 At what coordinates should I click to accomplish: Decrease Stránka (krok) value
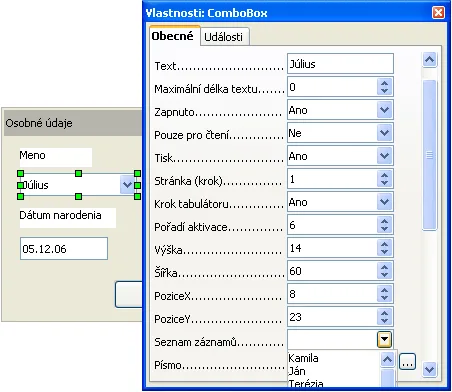coord(385,183)
